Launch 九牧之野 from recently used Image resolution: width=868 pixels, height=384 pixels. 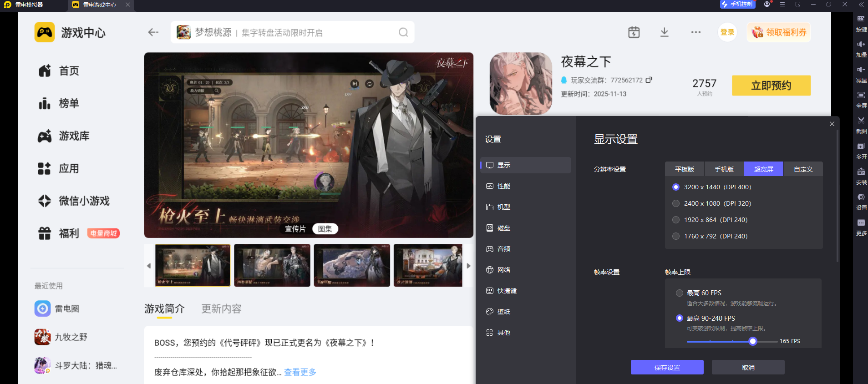tap(61, 337)
